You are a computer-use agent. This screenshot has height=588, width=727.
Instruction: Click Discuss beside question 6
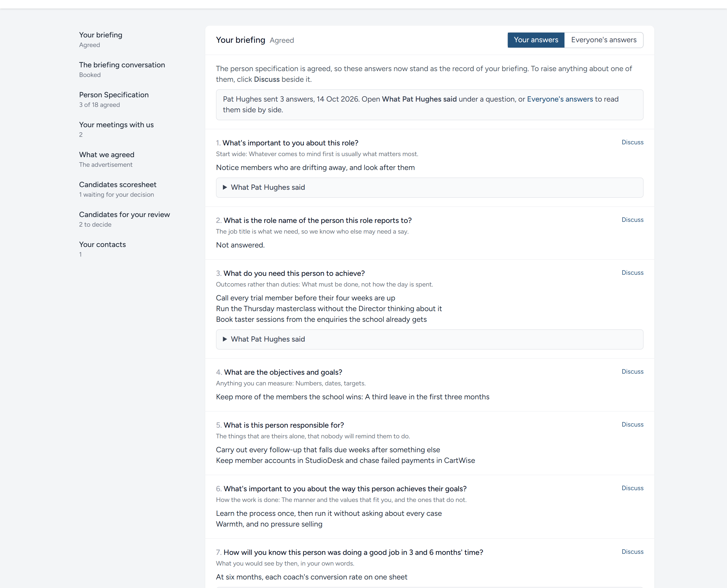coord(632,488)
